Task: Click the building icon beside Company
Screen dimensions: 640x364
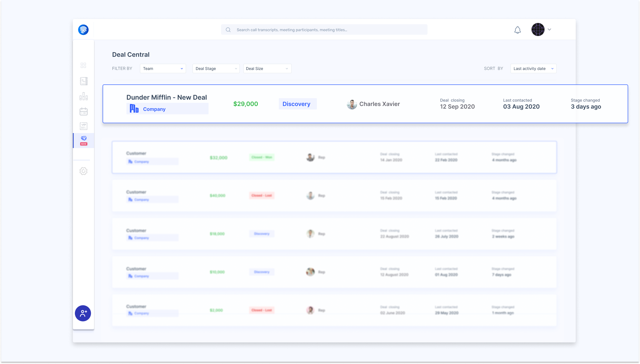Action: [x=134, y=109]
